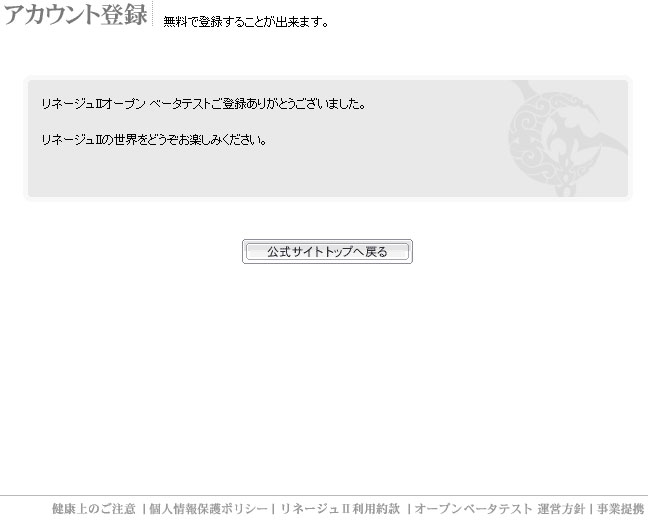Viewport: 648px width, 520px height.
Task: Open the 事業提携 footer link
Action: coord(621,508)
